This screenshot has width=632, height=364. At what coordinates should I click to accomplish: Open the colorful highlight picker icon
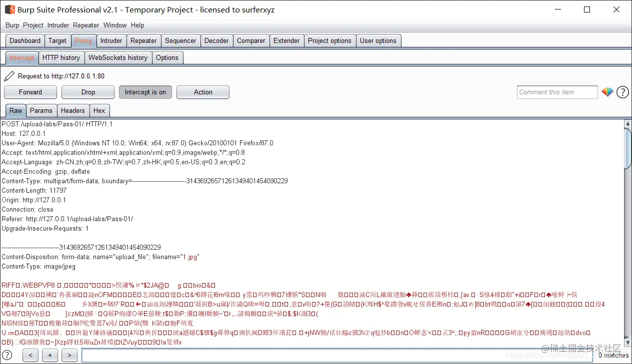[607, 92]
